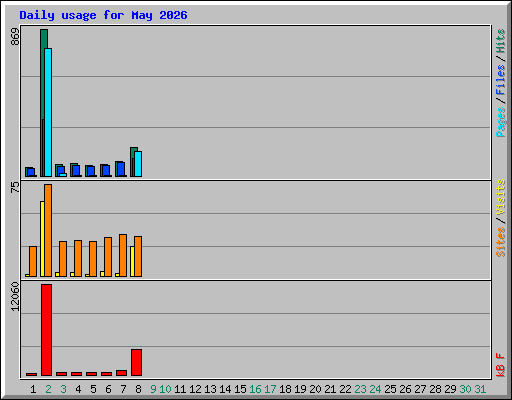Click the Files legend label
512x400 pixels.
[x=501, y=80]
